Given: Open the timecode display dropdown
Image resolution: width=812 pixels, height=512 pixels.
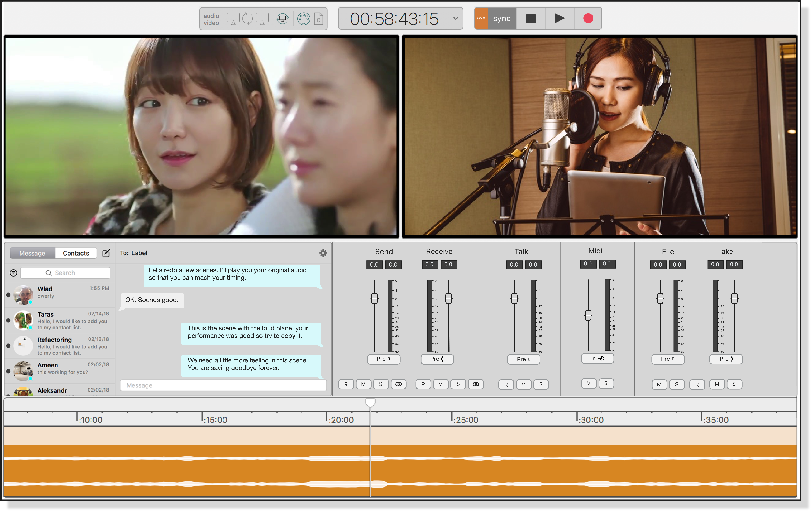Looking at the screenshot, I should point(455,19).
